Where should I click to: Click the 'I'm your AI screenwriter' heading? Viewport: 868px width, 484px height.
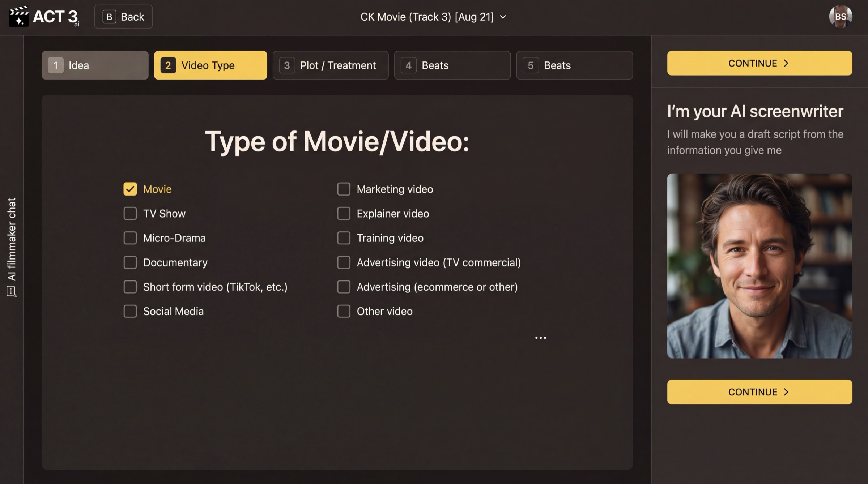755,111
